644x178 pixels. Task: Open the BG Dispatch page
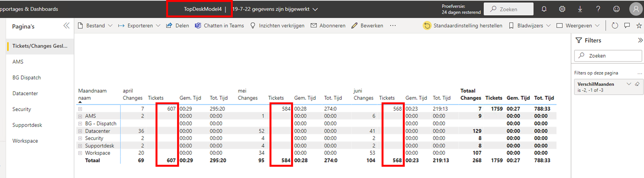coord(40,77)
